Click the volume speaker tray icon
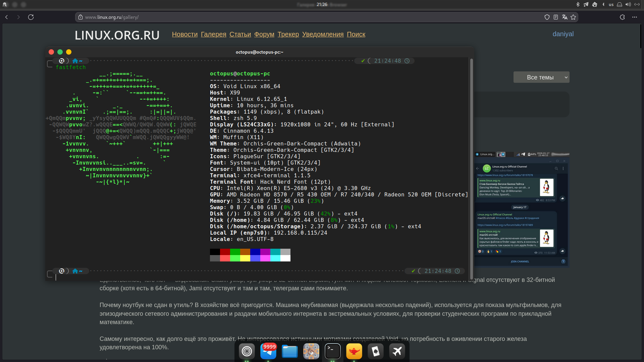The height and width of the screenshot is (362, 644). click(x=628, y=4)
